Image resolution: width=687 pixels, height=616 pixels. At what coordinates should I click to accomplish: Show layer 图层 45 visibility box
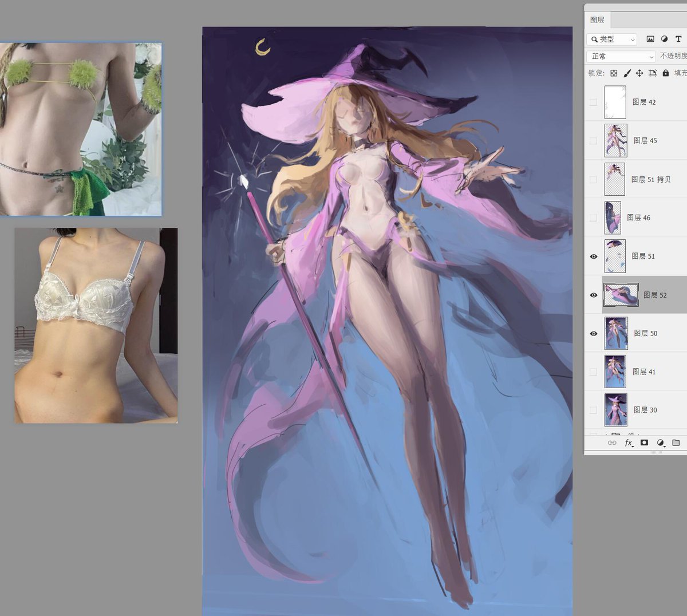(593, 140)
